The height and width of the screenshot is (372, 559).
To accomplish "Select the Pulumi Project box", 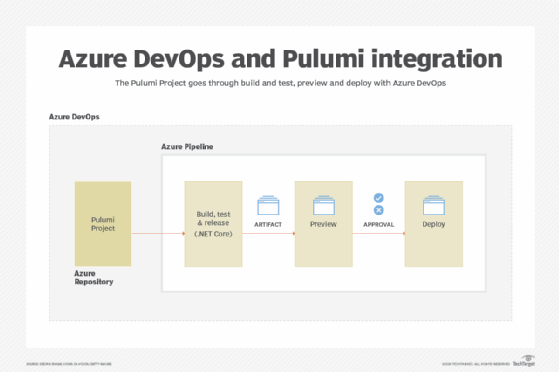I will pyautogui.click(x=103, y=224).
